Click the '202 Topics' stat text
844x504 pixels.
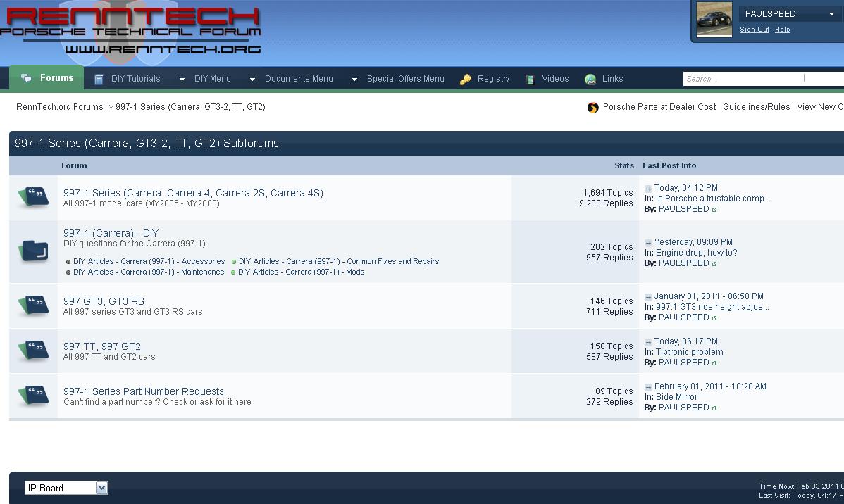(612, 247)
